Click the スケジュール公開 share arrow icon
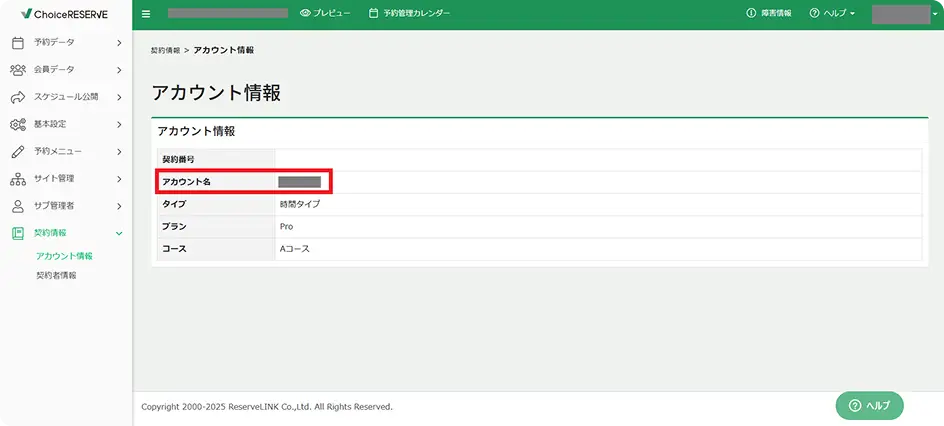 tap(18, 97)
